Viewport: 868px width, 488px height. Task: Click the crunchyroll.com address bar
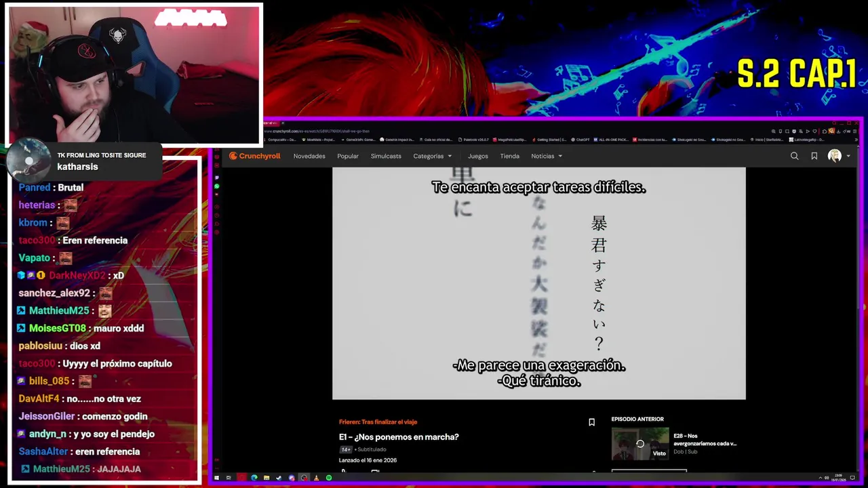click(x=316, y=131)
